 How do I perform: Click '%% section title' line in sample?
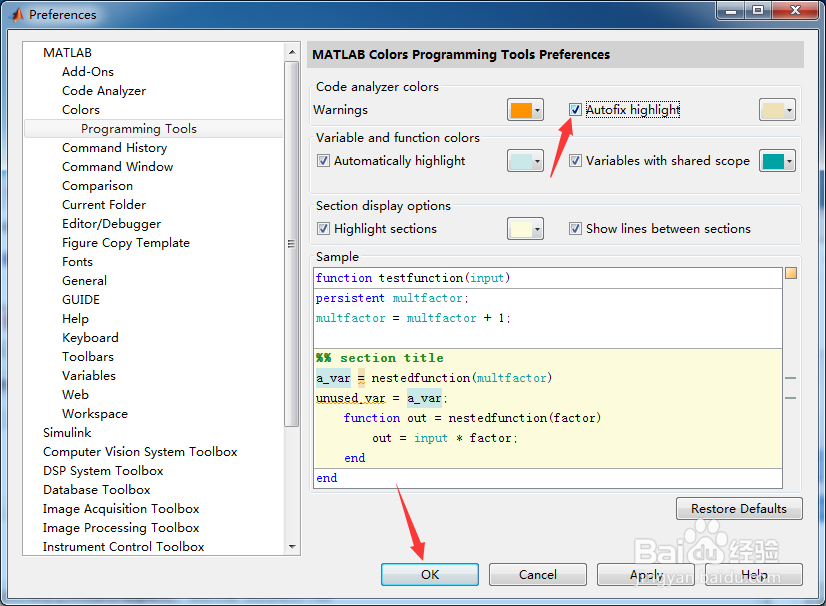click(x=379, y=358)
